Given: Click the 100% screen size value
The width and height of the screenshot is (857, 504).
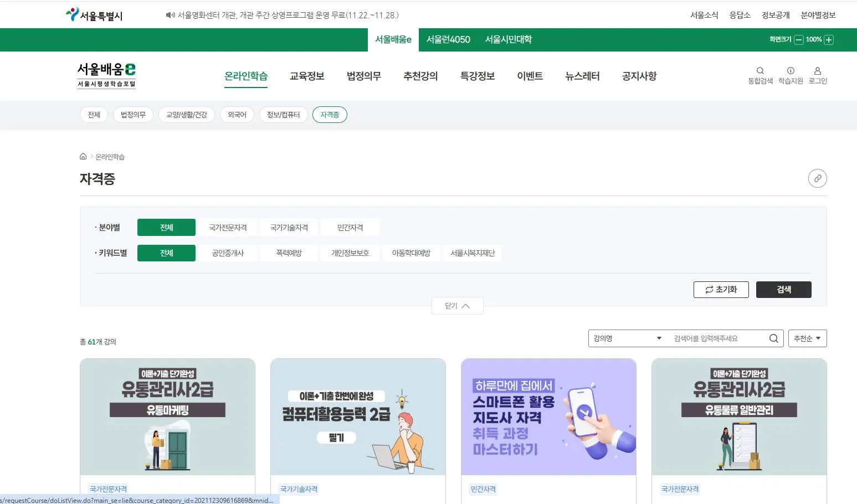Looking at the screenshot, I should 814,40.
